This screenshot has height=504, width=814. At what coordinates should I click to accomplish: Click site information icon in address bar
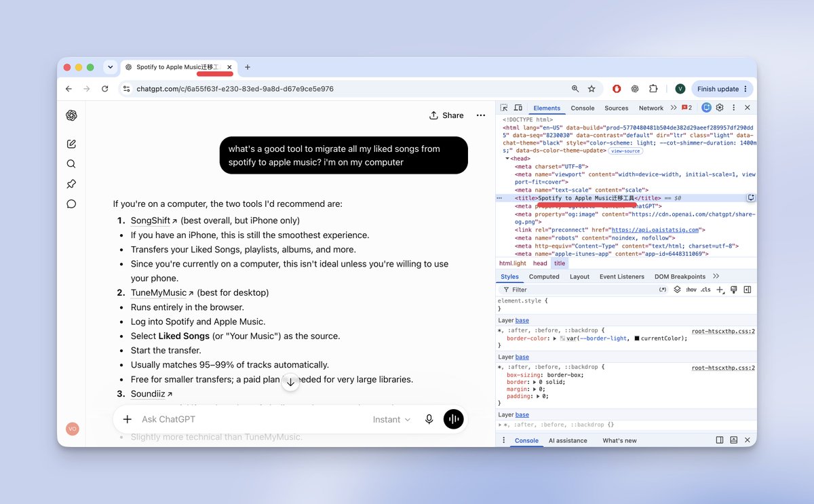coord(126,89)
